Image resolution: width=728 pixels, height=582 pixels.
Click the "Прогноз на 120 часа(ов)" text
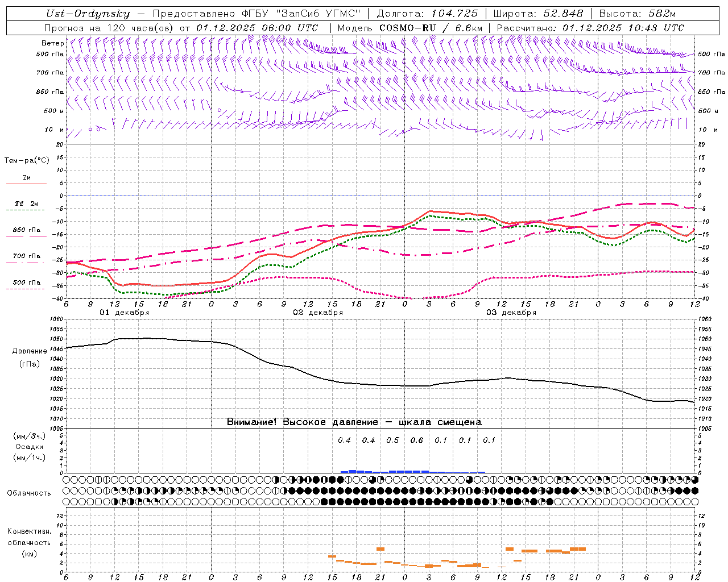(109, 28)
